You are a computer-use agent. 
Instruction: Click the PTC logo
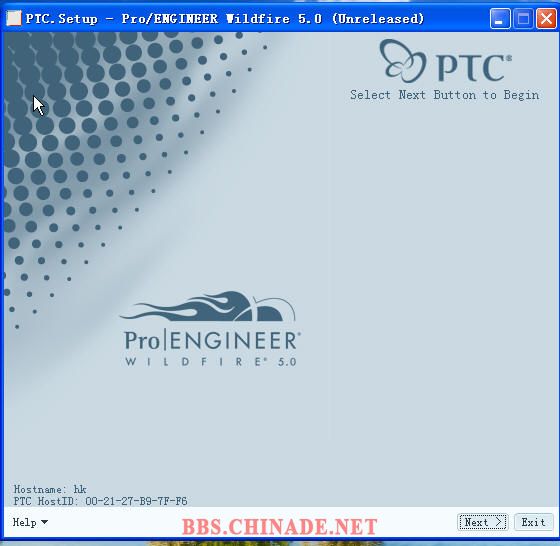(x=445, y=61)
